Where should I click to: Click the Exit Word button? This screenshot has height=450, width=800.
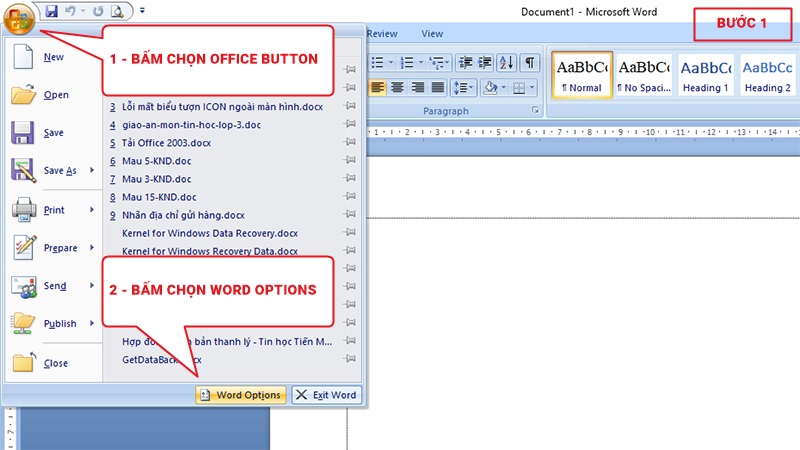pyautogui.click(x=325, y=395)
